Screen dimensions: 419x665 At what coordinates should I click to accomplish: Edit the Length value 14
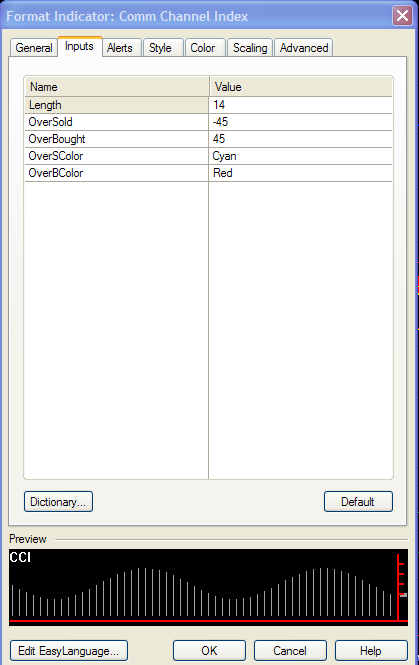tap(301, 105)
